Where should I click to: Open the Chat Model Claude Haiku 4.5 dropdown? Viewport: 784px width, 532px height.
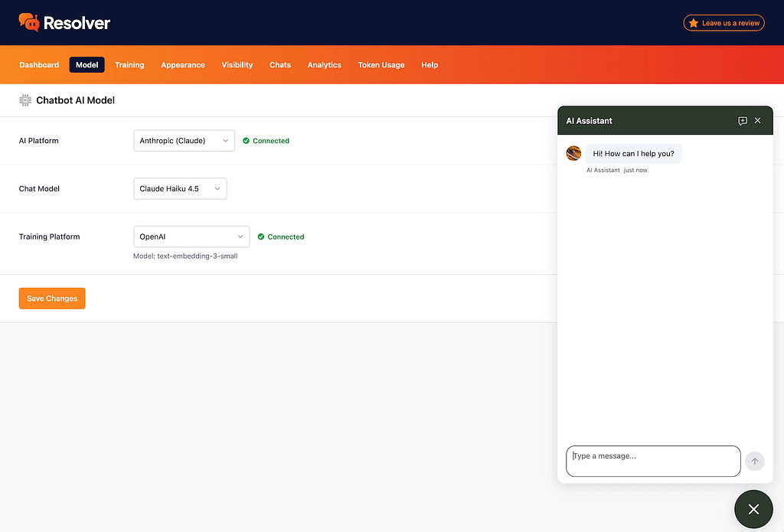pos(180,188)
